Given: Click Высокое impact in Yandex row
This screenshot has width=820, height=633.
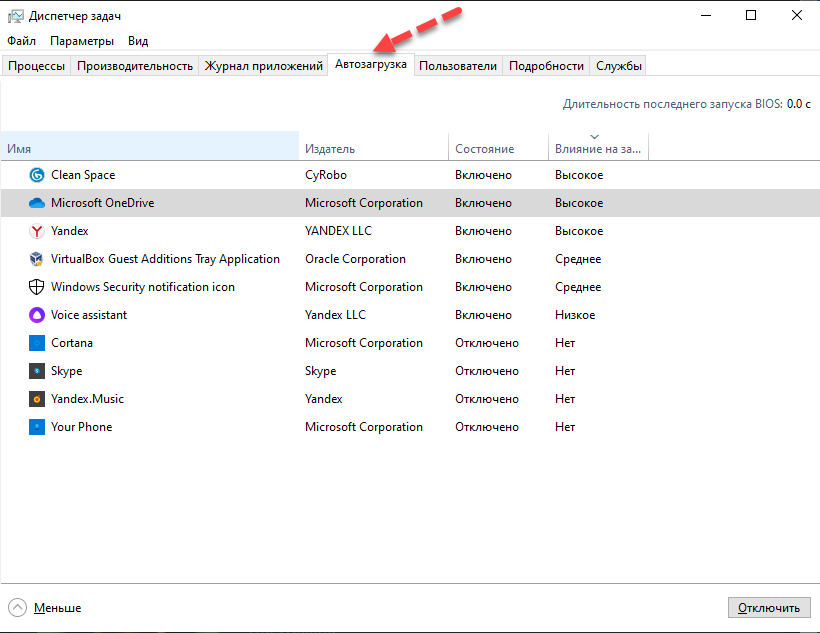Looking at the screenshot, I should point(579,231).
